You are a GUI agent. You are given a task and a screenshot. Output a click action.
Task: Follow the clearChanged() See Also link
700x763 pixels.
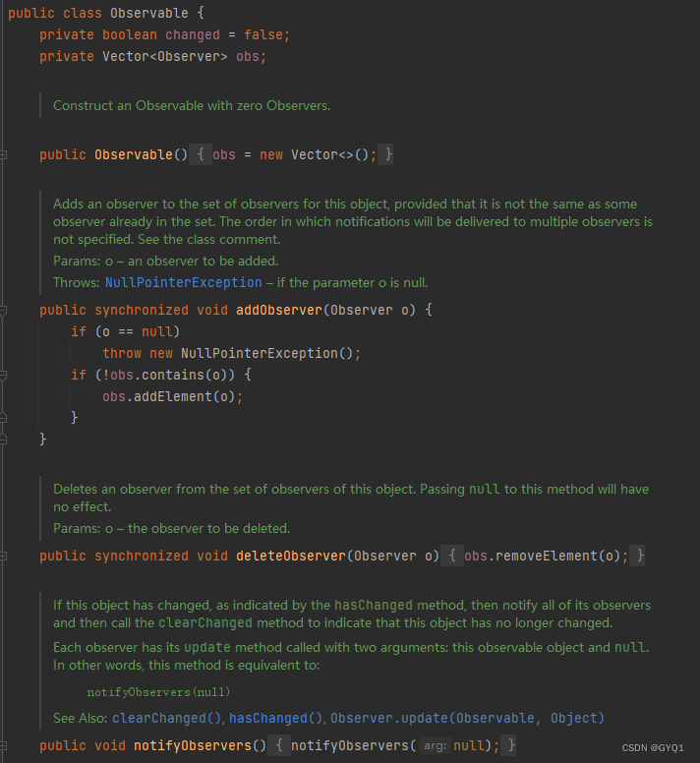(167, 718)
